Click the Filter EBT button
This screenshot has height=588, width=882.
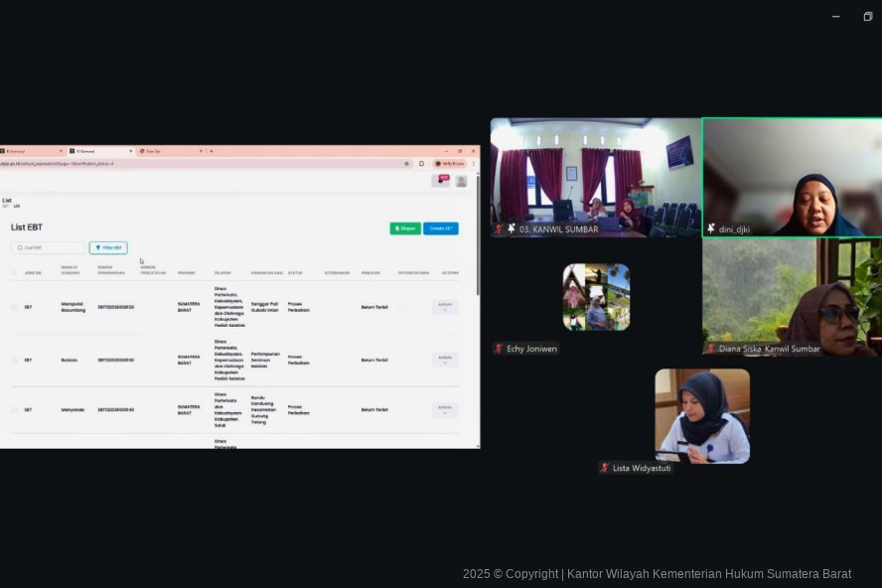click(108, 247)
